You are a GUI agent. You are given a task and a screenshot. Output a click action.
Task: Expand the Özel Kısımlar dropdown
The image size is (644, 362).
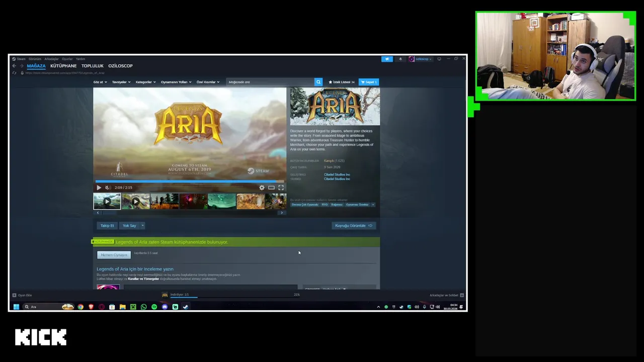coord(208,82)
